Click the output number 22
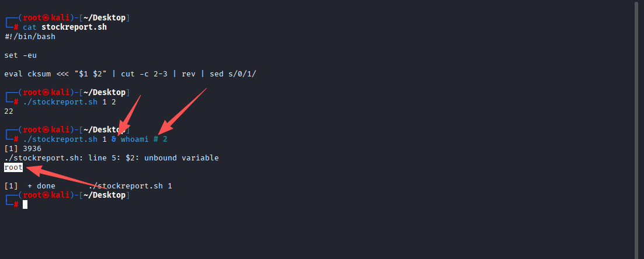 click(x=9, y=111)
